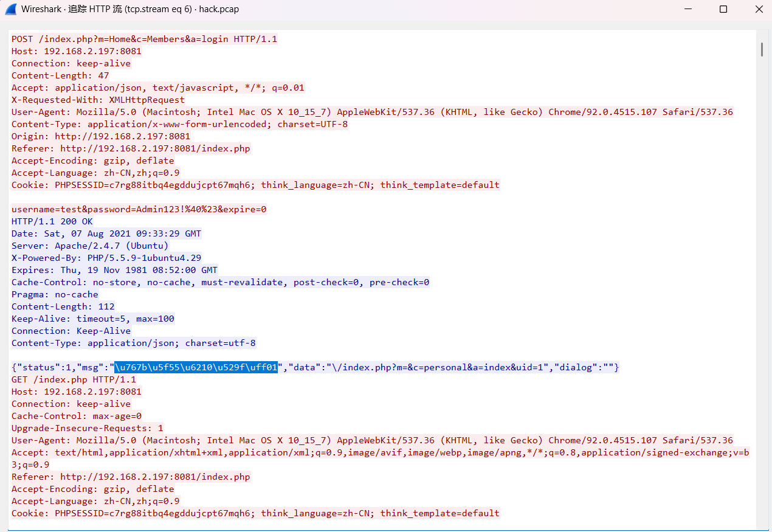Click the Wireshark shark fin title icon
Image resolution: width=772 pixels, height=532 pixels.
[10, 9]
